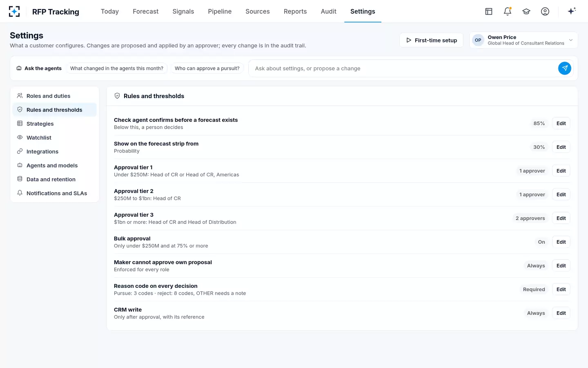Open the Forecast tab
Image resolution: width=588 pixels, height=368 pixels.
click(146, 11)
